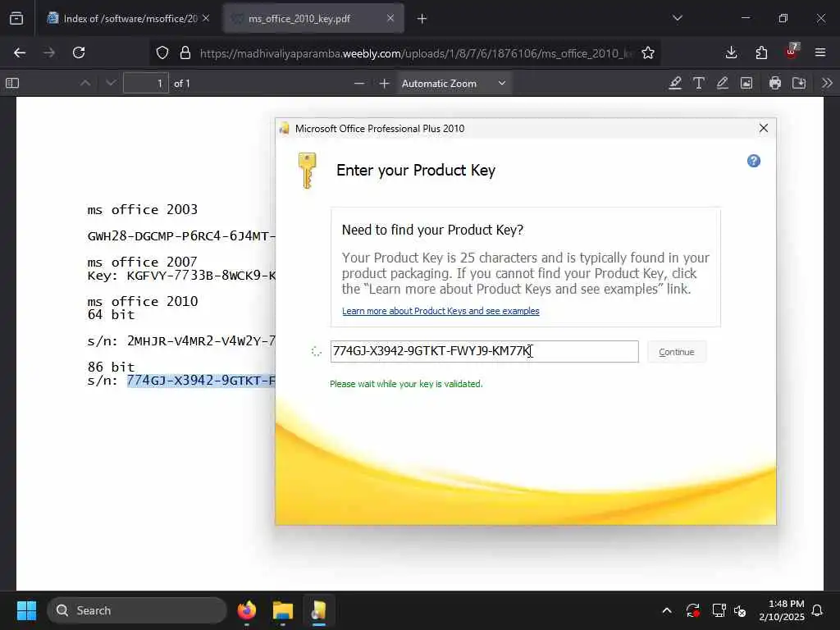Open Learn more about Product Keys link
Screen dimensions: 840x630
441,311
